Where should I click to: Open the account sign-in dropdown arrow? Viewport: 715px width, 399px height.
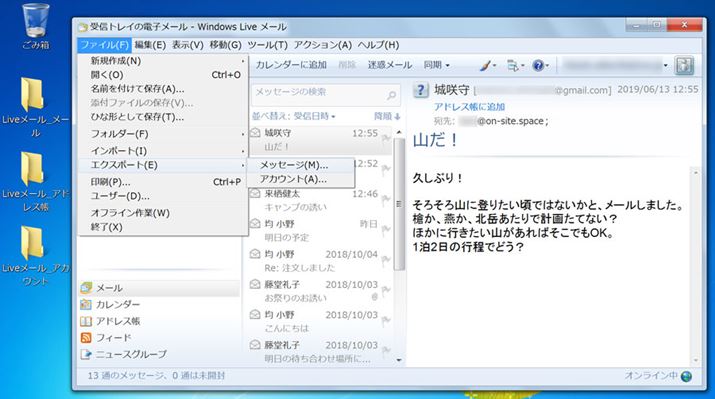pos(665,66)
